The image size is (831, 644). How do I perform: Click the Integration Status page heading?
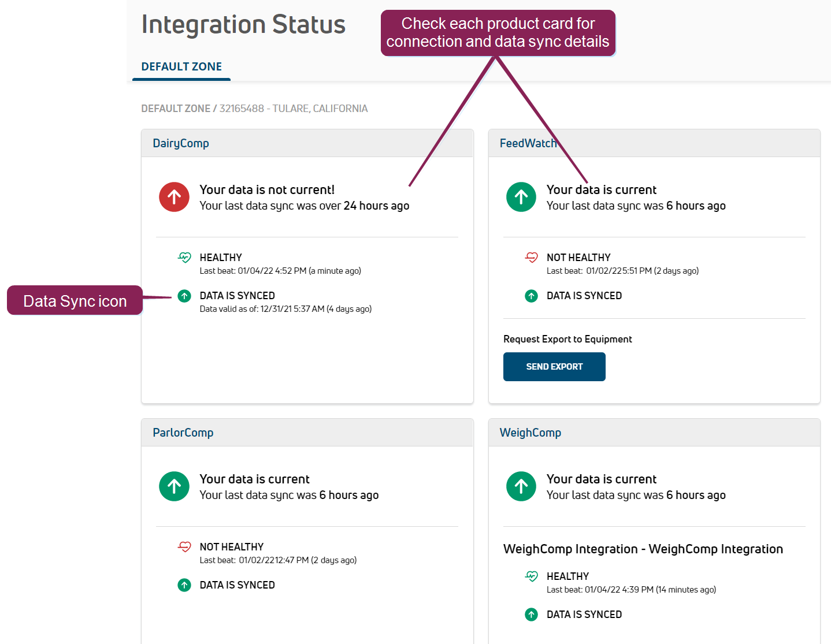243,25
